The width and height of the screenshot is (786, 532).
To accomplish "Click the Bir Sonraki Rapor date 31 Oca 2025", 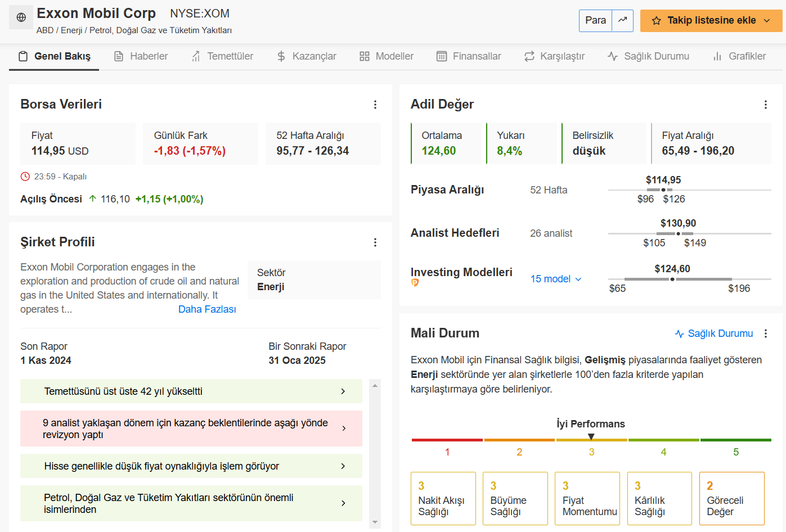I will [297, 360].
